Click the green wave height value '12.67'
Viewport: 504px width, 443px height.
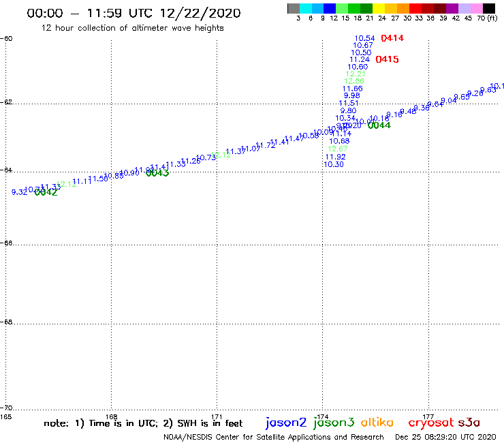click(x=338, y=149)
